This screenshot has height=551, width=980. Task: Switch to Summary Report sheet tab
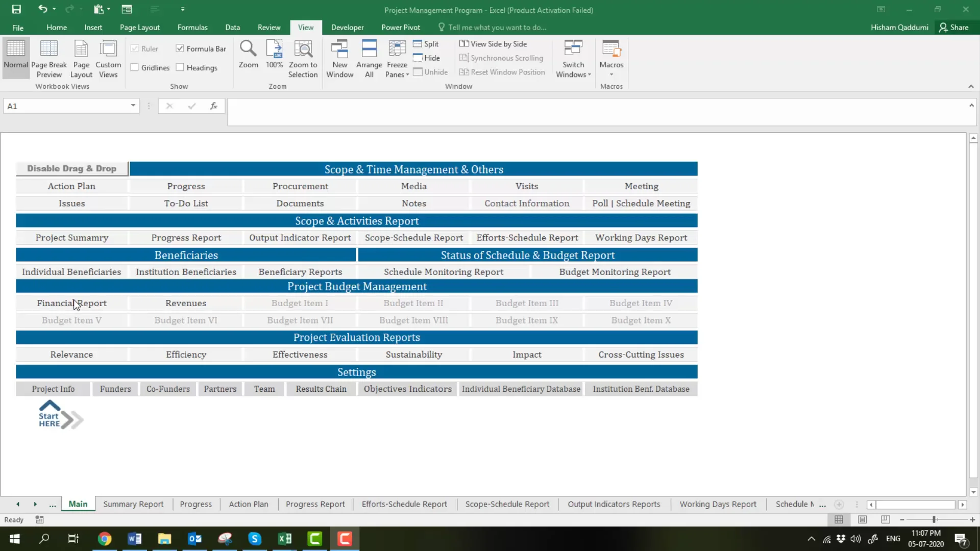[x=133, y=504]
